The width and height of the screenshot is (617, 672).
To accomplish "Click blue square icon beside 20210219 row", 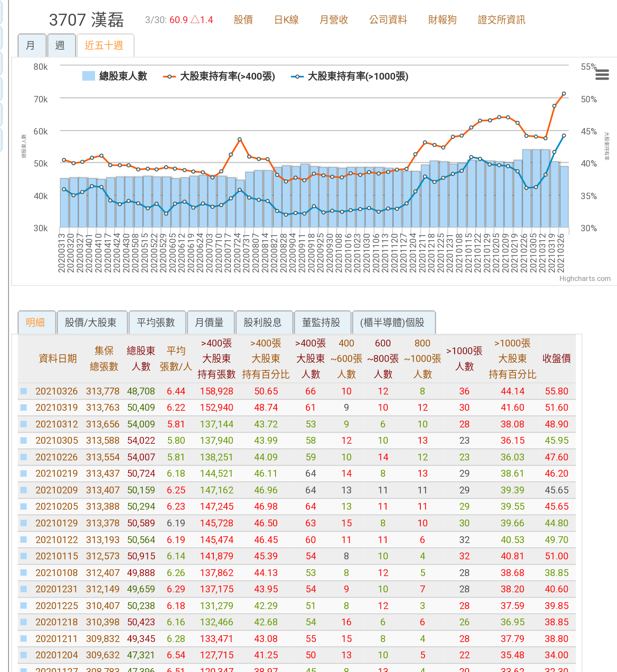I will click(x=24, y=473).
